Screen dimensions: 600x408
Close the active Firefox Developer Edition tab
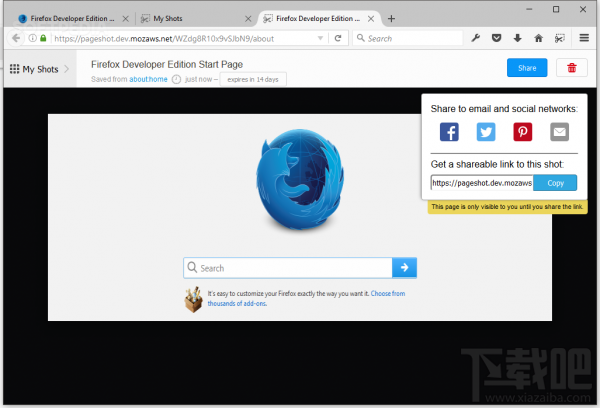[x=371, y=18]
